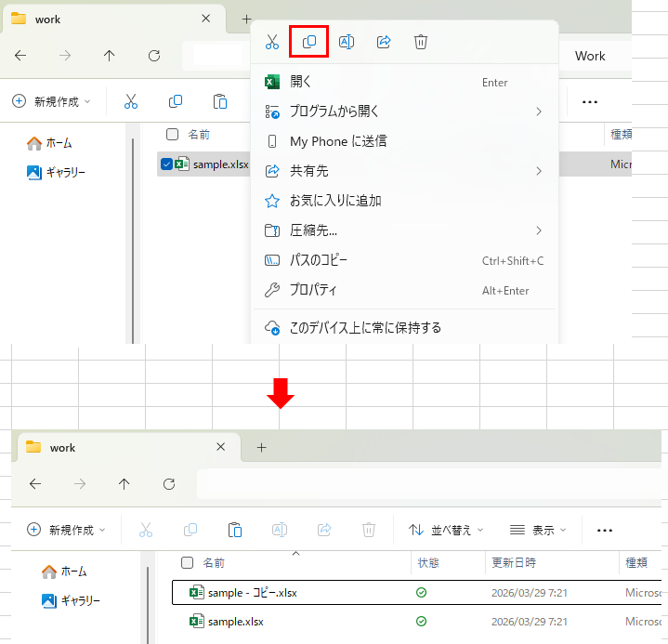Click the Paste icon in the lower window toolbar
Screen dimensions: 668x644
point(235,530)
